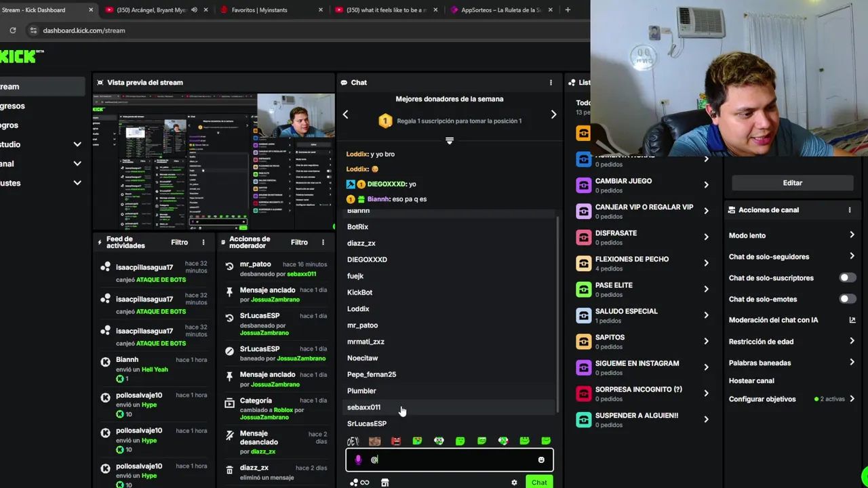This screenshot has width=868, height=488.
Task: Open Acciones de canal three-dot menu
Action: tap(849, 210)
